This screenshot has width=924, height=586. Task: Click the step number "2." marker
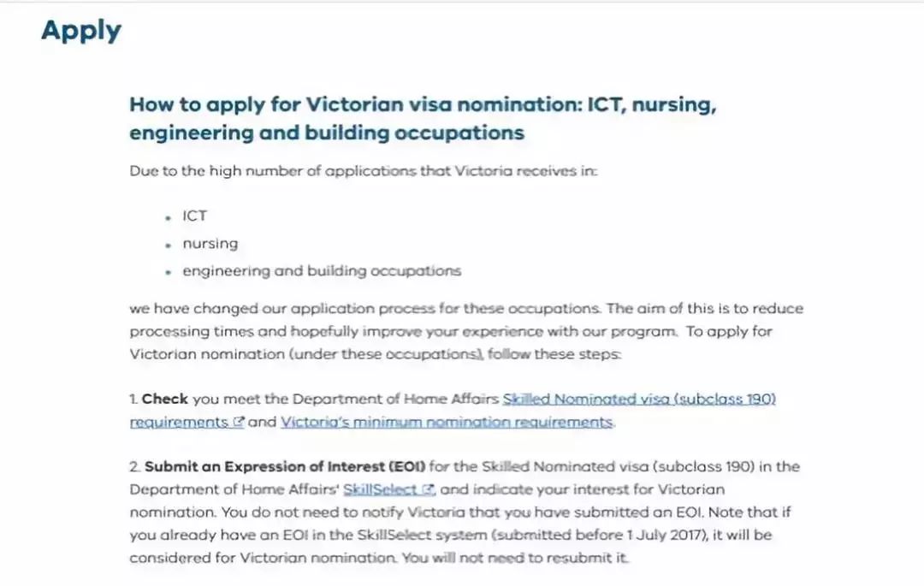135,467
